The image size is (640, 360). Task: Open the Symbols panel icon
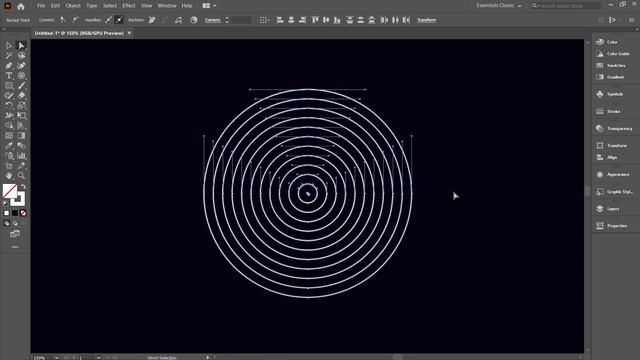pyautogui.click(x=600, y=94)
